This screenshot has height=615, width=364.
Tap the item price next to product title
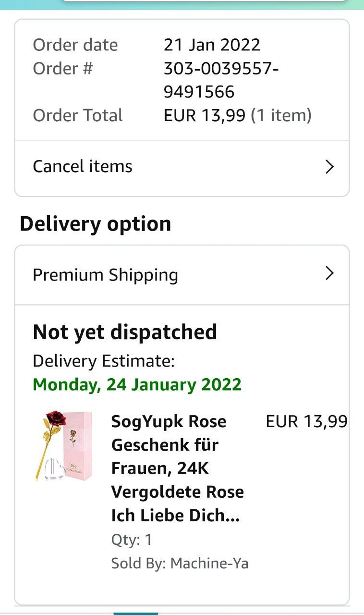306,421
